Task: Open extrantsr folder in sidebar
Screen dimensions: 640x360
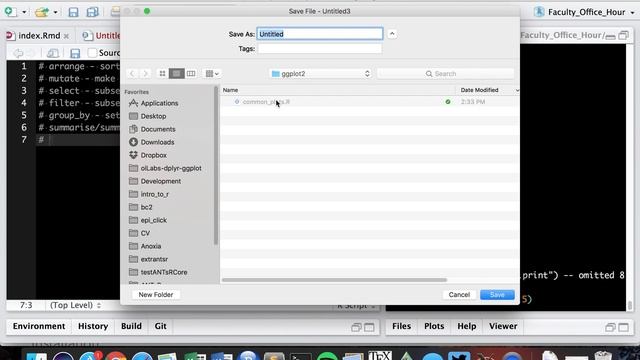Action: click(154, 259)
